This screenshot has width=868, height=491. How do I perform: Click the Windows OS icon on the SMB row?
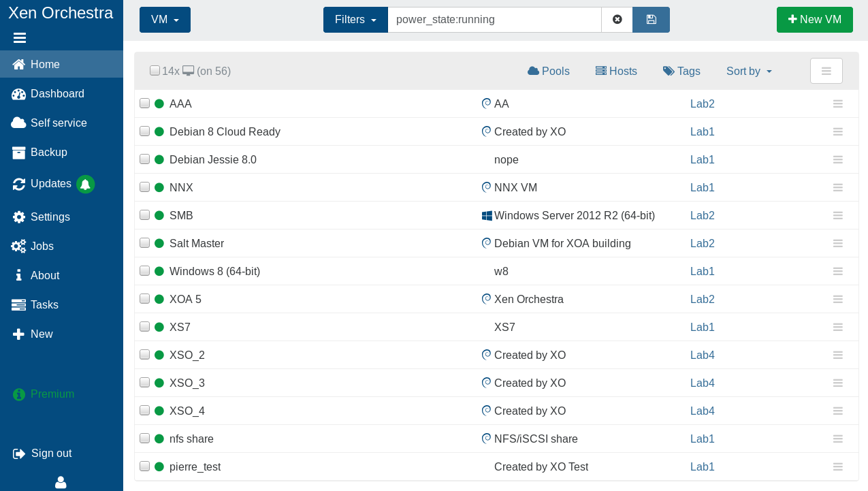[x=487, y=216]
